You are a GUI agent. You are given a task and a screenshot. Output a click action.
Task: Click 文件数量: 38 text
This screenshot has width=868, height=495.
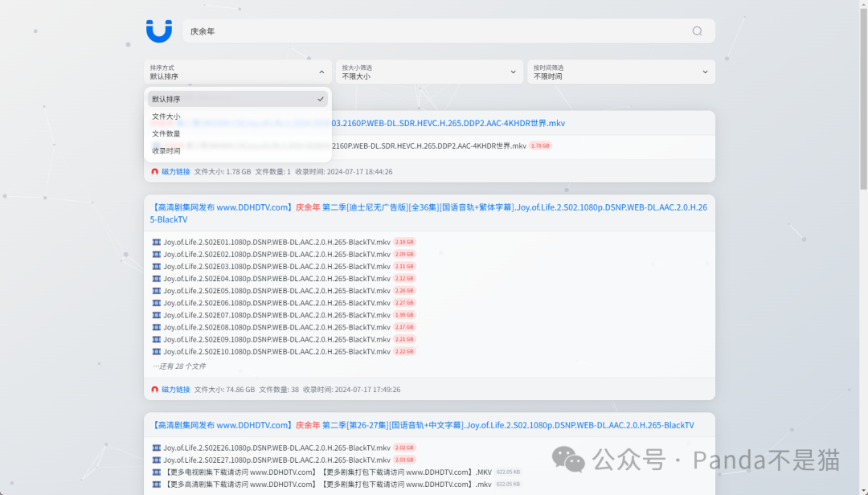tap(279, 389)
